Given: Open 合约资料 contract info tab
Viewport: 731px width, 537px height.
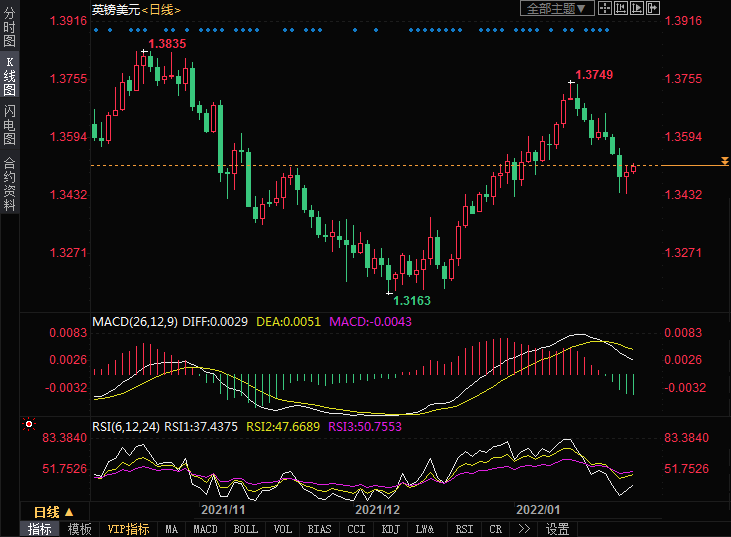Looking at the screenshot, I should (x=9, y=183).
